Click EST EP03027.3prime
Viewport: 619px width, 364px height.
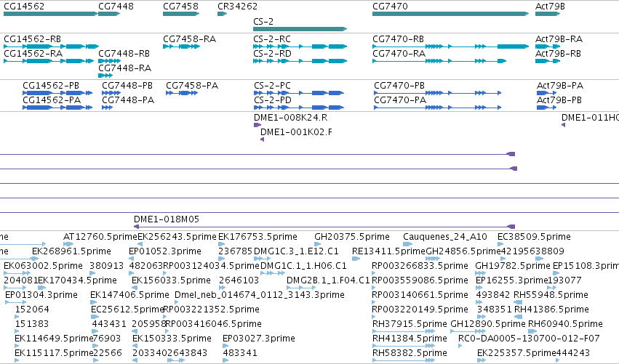tap(225, 347)
